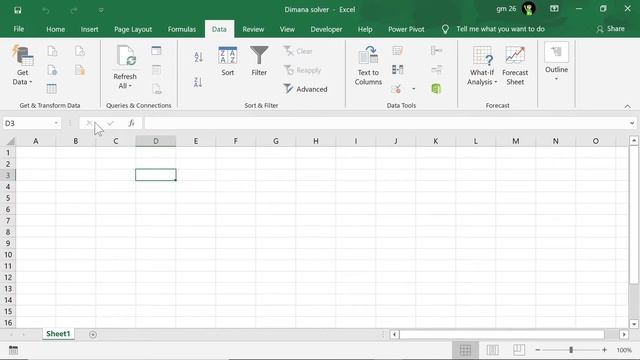Import data From Text/CSV icon
This screenshot has height=360, width=640.
(52, 51)
